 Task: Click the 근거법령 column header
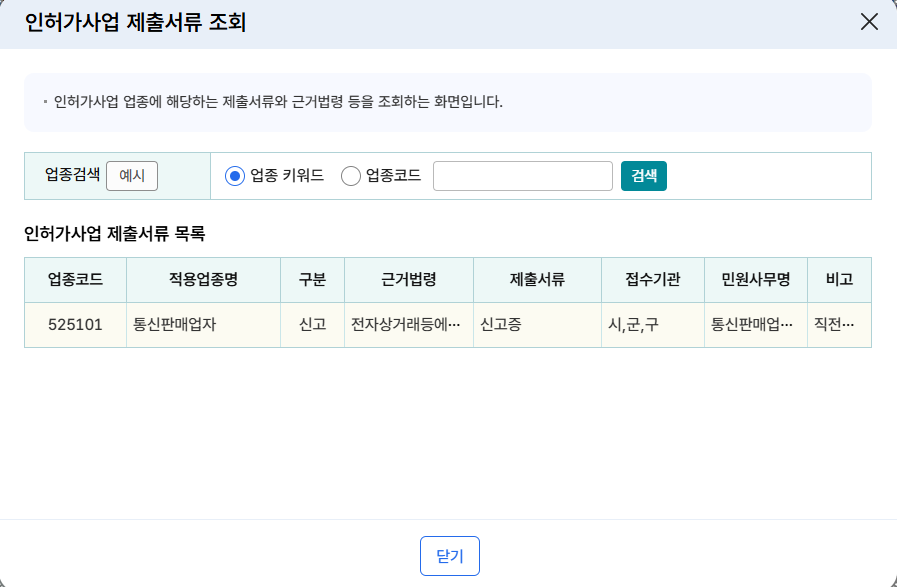click(x=408, y=279)
